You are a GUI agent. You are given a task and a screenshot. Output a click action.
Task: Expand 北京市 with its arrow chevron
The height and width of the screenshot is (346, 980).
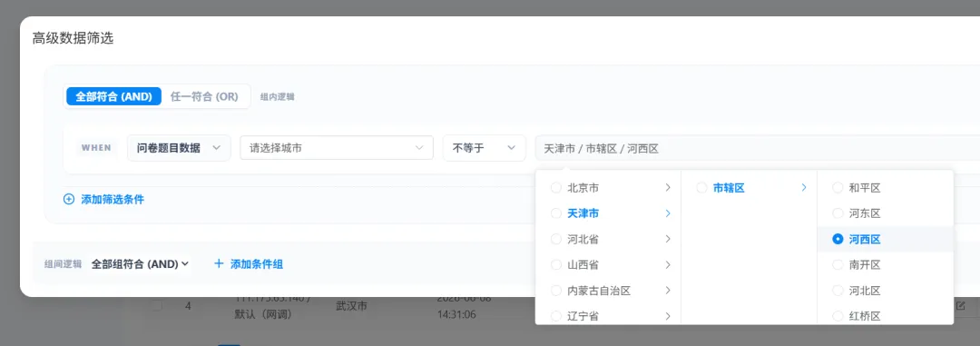668,188
